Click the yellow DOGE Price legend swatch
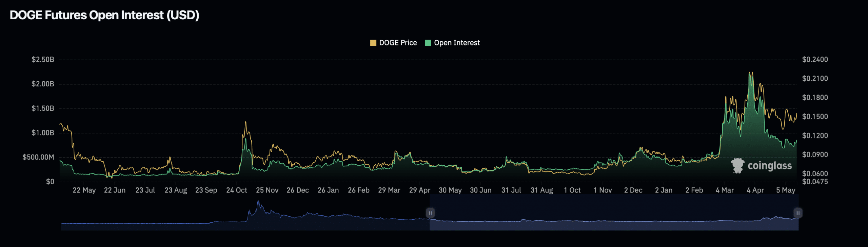This screenshot has height=247, width=868. tap(373, 43)
